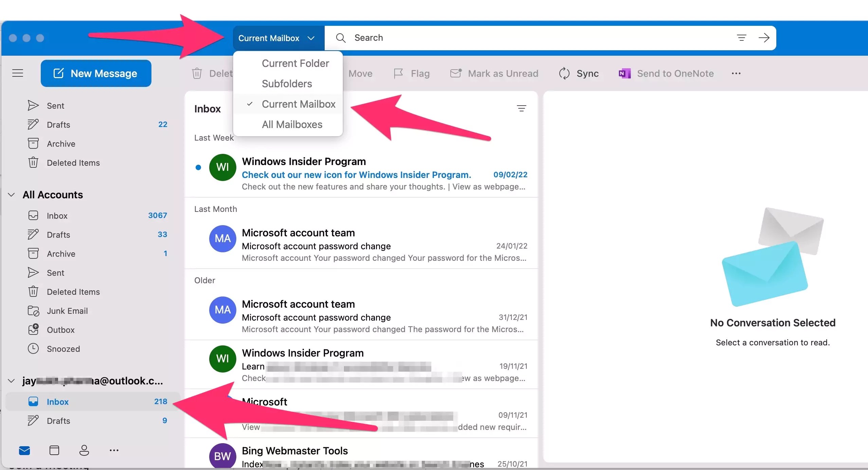This screenshot has width=868, height=470.
Task: Collapse the outlook.com account section
Action: pos(11,381)
